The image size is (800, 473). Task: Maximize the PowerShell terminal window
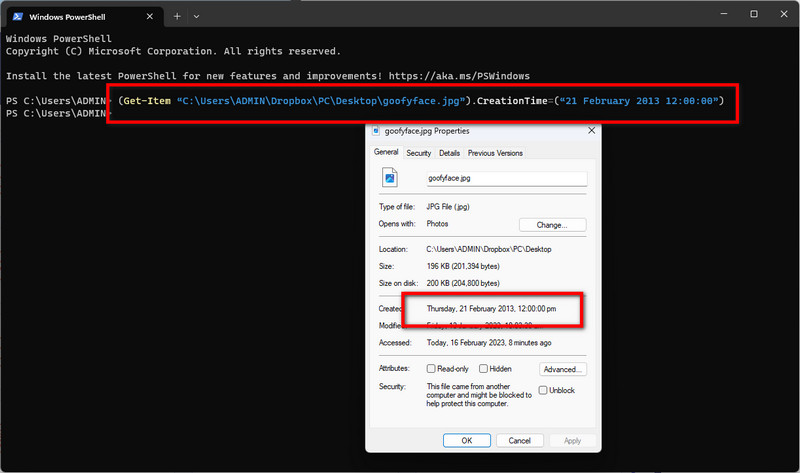753,15
